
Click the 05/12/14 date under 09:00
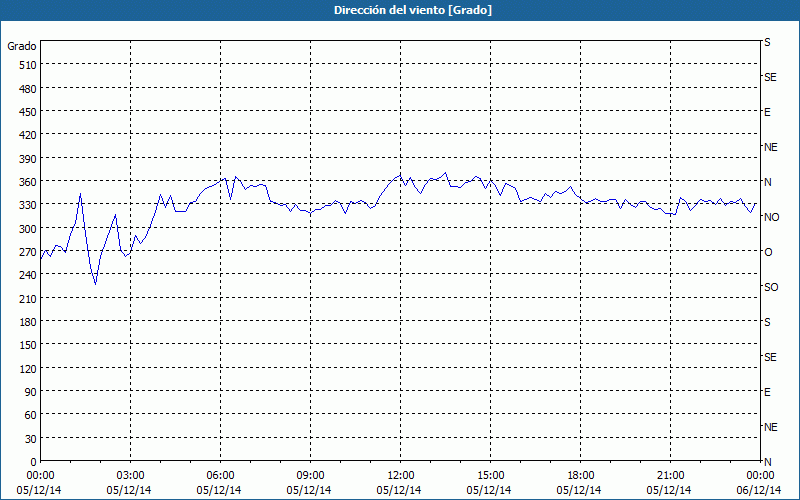tap(309, 490)
